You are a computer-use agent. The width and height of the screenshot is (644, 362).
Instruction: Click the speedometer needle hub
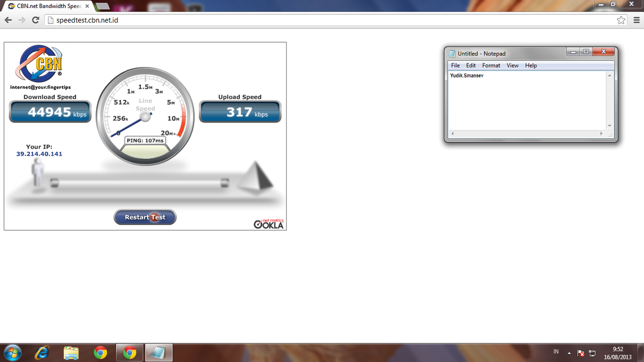click(145, 117)
